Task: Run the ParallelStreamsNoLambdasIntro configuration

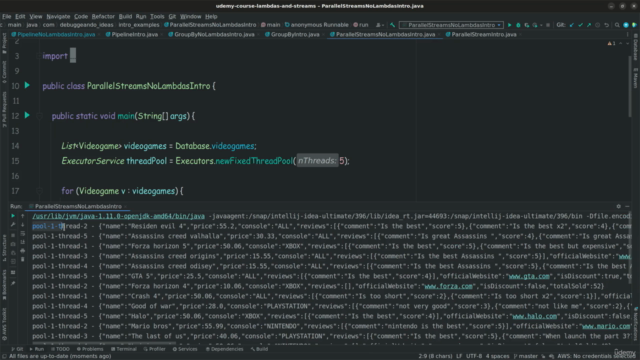Action: [509, 25]
